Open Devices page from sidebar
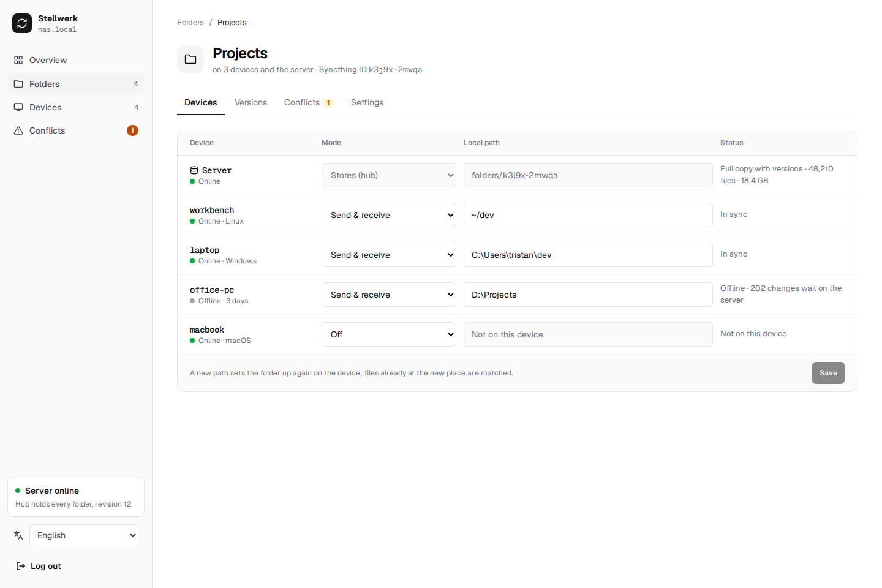The height and width of the screenshot is (588, 882). click(76, 107)
